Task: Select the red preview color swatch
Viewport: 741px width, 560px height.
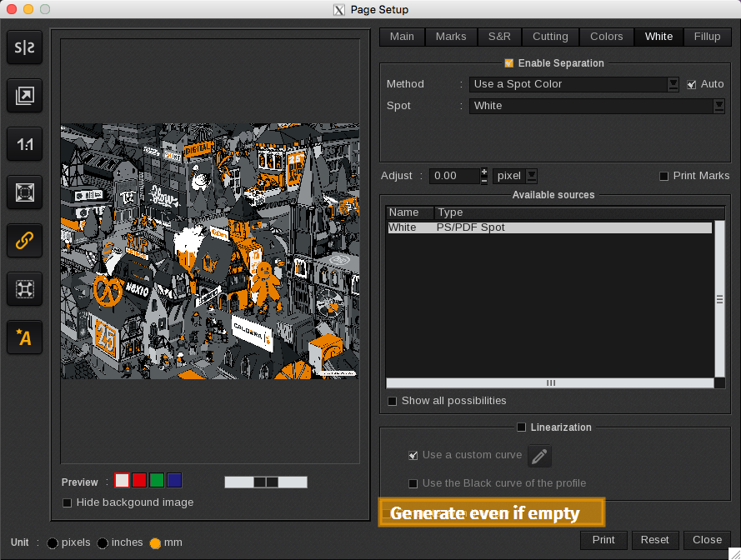Action: pos(139,480)
